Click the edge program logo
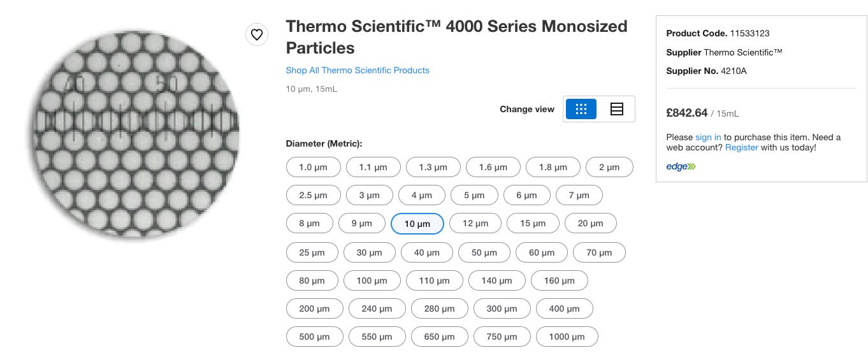Screen dimensions: 868x355 click(x=681, y=166)
